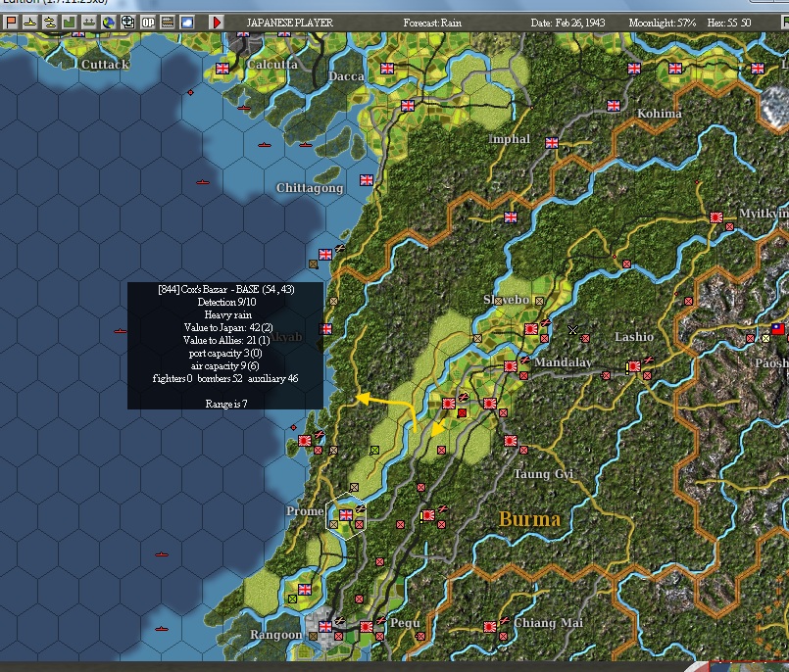The height and width of the screenshot is (672, 789).
Task: Open the task forces (two ships) toolbar icon
Action: coord(88,23)
